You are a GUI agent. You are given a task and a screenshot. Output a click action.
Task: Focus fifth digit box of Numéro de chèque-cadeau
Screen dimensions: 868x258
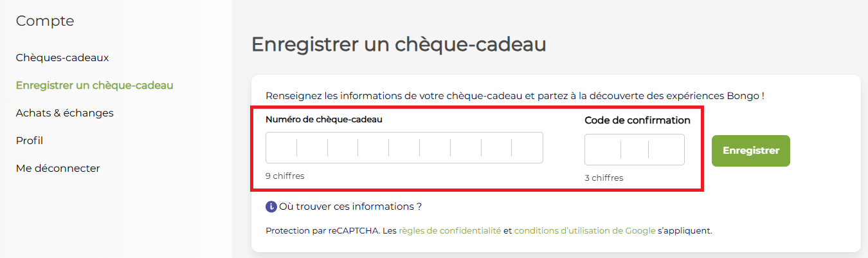[x=404, y=148]
